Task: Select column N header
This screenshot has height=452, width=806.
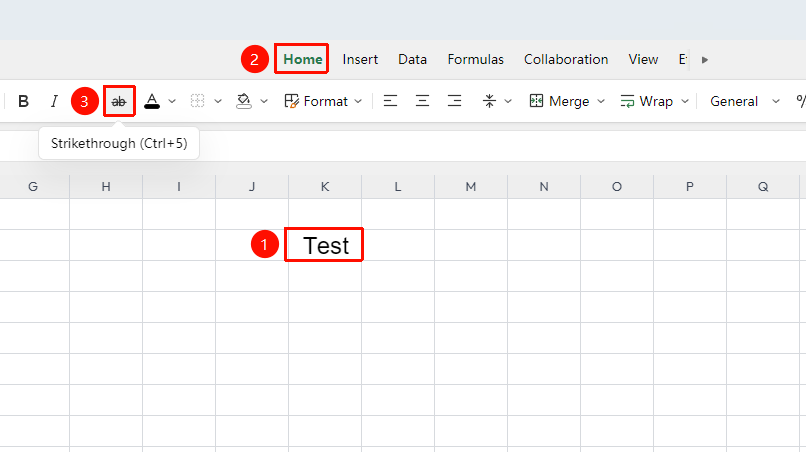Action: click(x=544, y=187)
